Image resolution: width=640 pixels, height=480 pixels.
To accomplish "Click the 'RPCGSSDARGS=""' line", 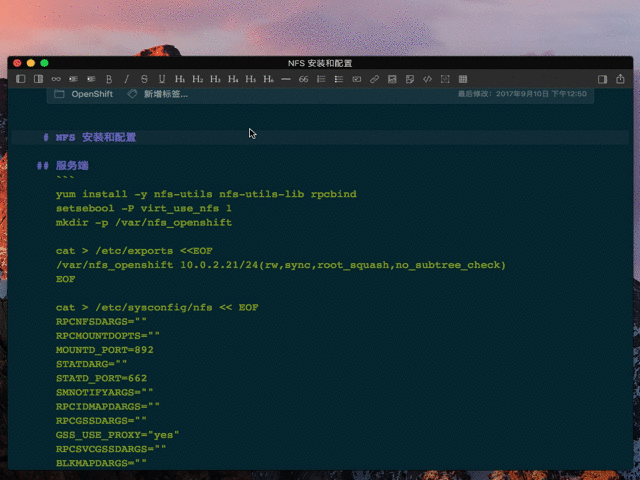I will (101, 421).
